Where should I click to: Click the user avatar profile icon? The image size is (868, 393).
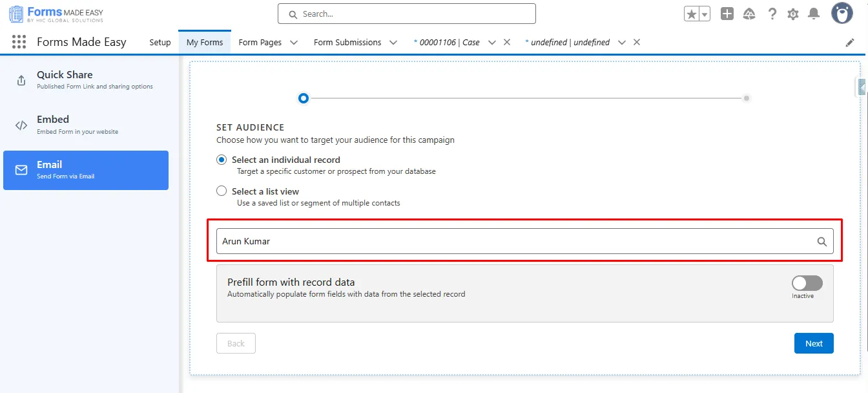pyautogui.click(x=842, y=13)
